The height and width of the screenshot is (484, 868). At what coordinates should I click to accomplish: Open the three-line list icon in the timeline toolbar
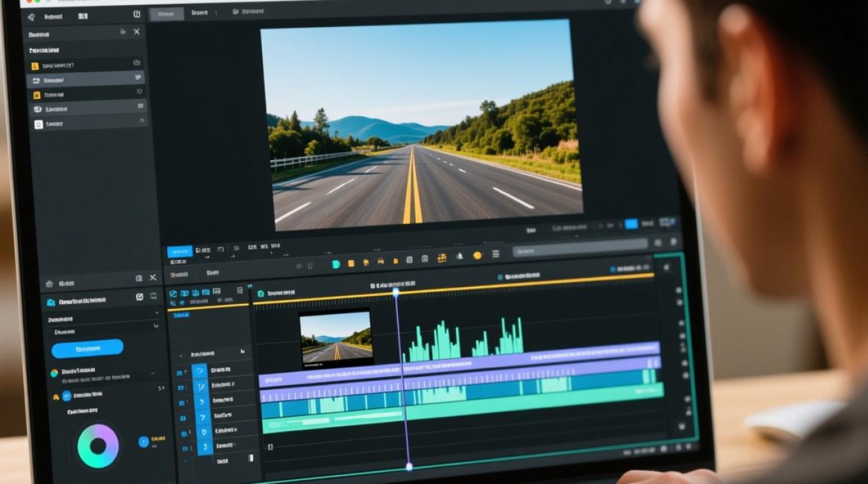495,254
